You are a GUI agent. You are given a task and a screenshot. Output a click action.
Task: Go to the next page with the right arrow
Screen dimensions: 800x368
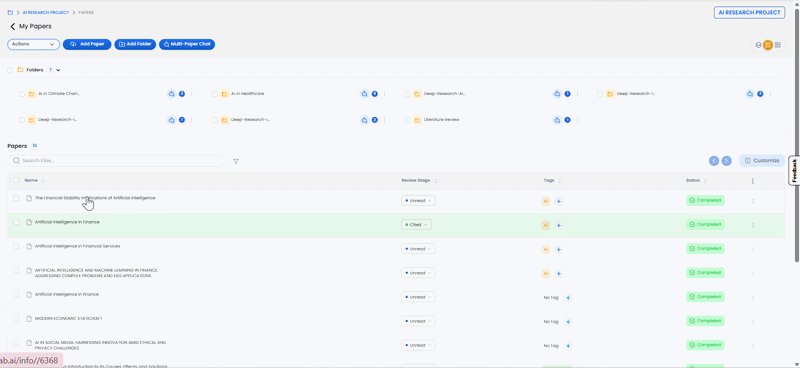(x=727, y=161)
